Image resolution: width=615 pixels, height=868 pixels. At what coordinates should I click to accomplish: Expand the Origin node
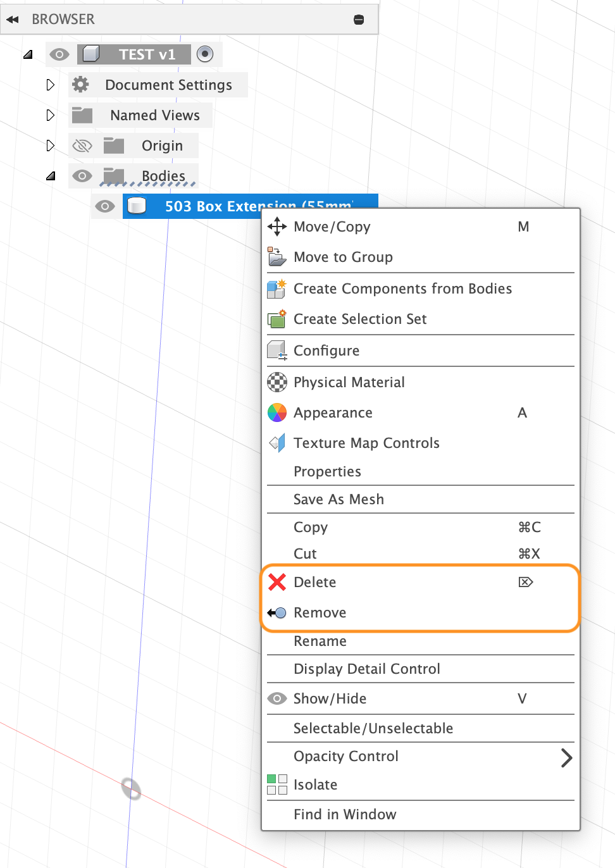[x=51, y=146]
